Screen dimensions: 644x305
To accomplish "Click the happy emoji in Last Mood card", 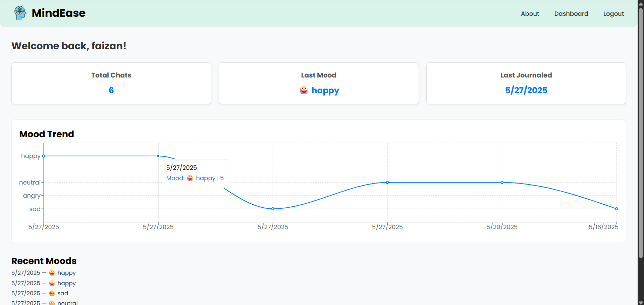I will coord(304,90).
